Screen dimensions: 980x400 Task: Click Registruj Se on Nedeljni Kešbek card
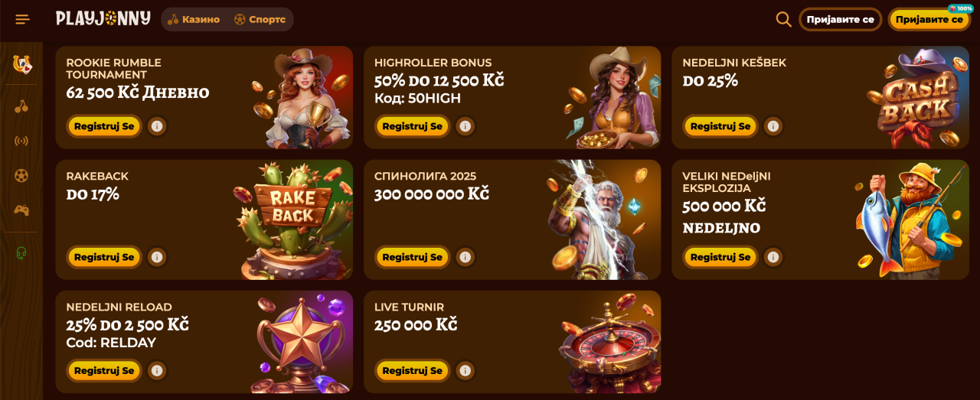[720, 126]
